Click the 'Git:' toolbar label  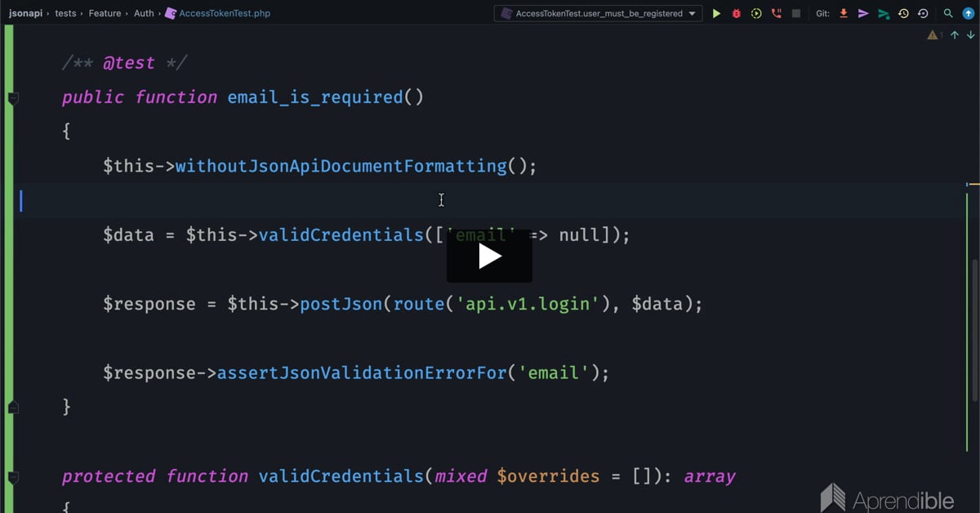(x=823, y=13)
